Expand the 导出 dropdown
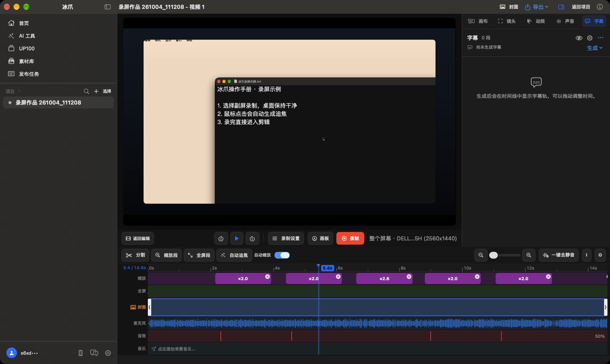This screenshot has height=364, width=610. click(x=537, y=7)
